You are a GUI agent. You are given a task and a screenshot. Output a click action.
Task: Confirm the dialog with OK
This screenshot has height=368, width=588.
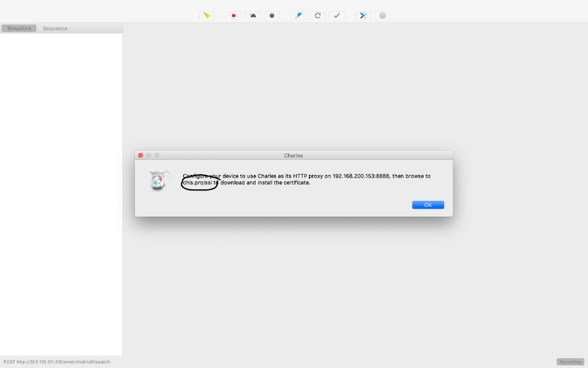pos(428,205)
